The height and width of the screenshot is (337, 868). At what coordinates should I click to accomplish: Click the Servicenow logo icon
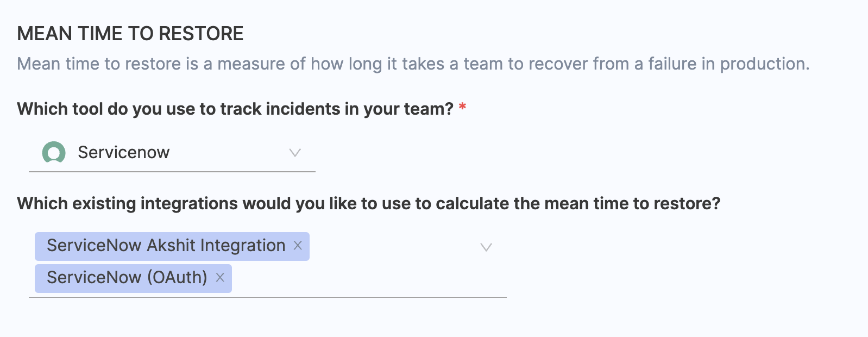[54, 153]
